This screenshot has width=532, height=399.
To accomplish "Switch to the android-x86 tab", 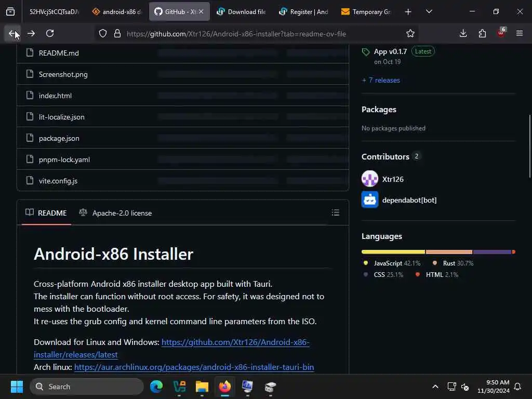I will [x=117, y=12].
